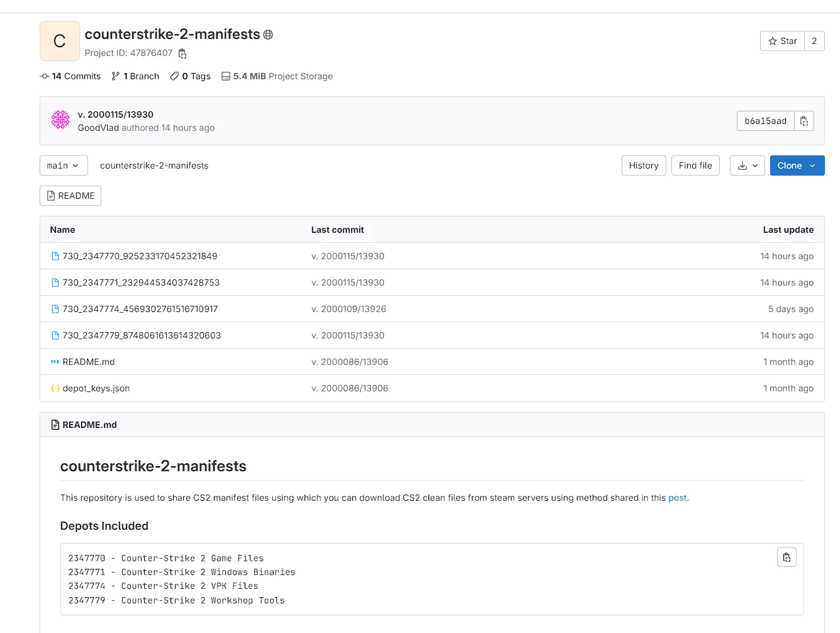Click the depot_keys.json braces file icon
This screenshot has height=633, width=840.
tap(55, 388)
